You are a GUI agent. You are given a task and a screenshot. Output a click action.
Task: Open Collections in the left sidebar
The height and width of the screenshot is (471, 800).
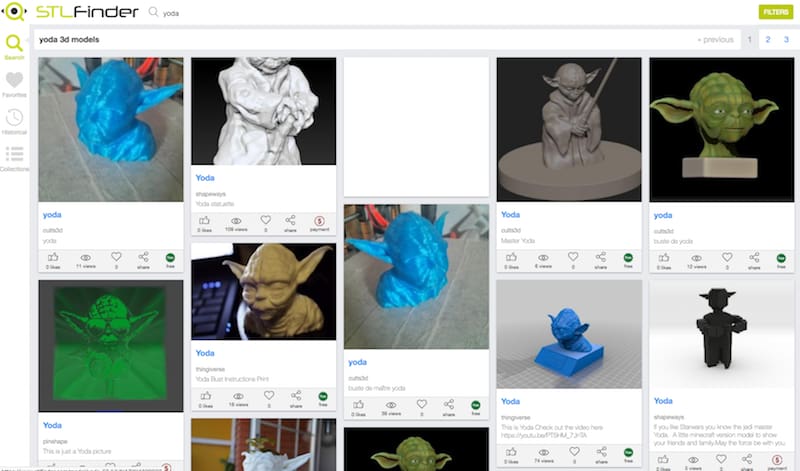[14, 159]
